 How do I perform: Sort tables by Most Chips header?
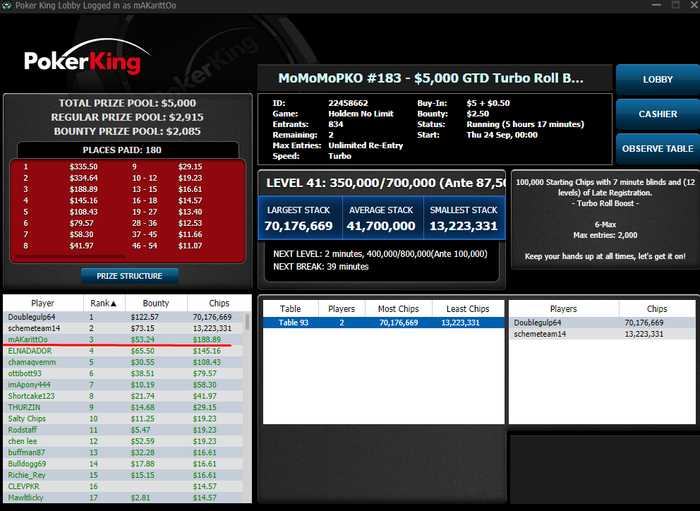(x=398, y=309)
